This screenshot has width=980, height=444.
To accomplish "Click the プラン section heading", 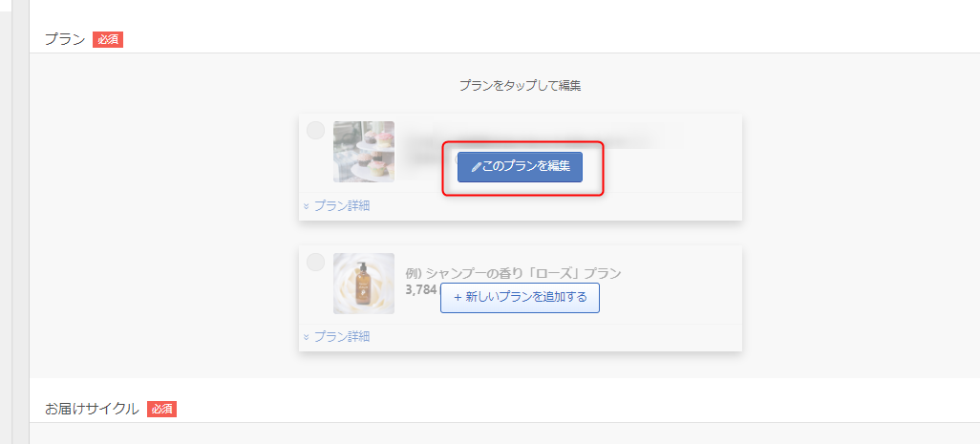I will point(65,40).
